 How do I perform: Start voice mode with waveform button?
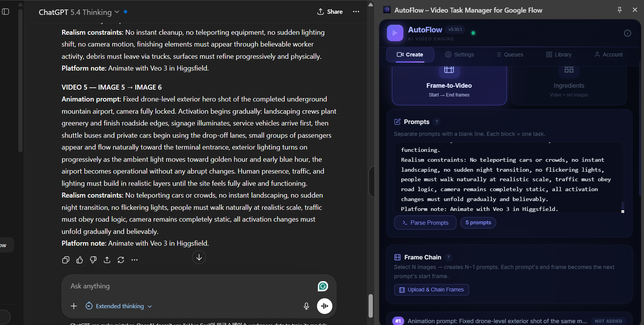325,306
